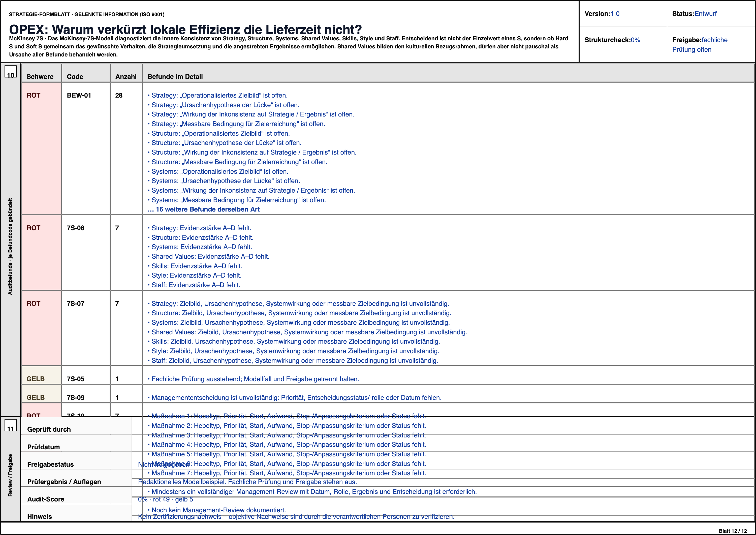Image resolution: width=756 pixels, height=535 pixels.
Task: Click the 'Hinweis' label
Action: (x=40, y=517)
